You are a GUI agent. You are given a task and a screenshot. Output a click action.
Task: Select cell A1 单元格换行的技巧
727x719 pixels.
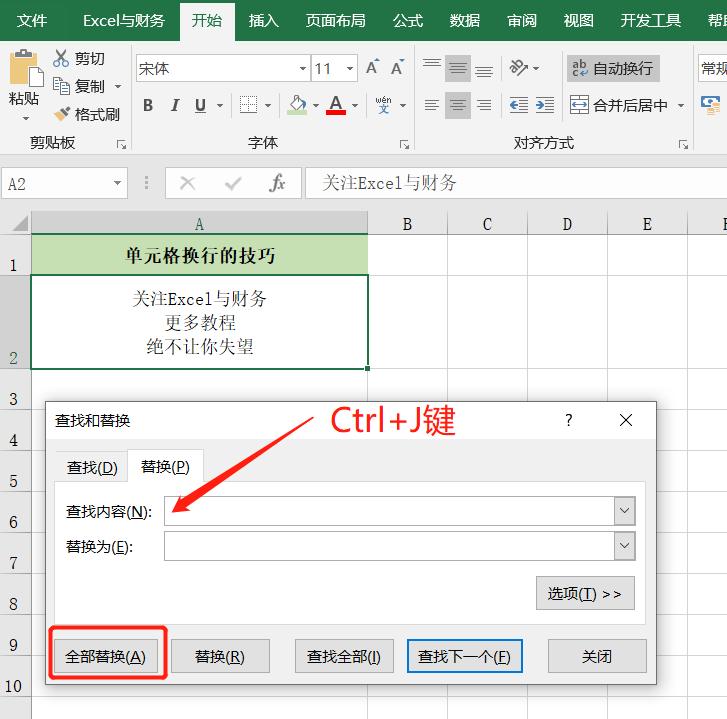point(199,255)
